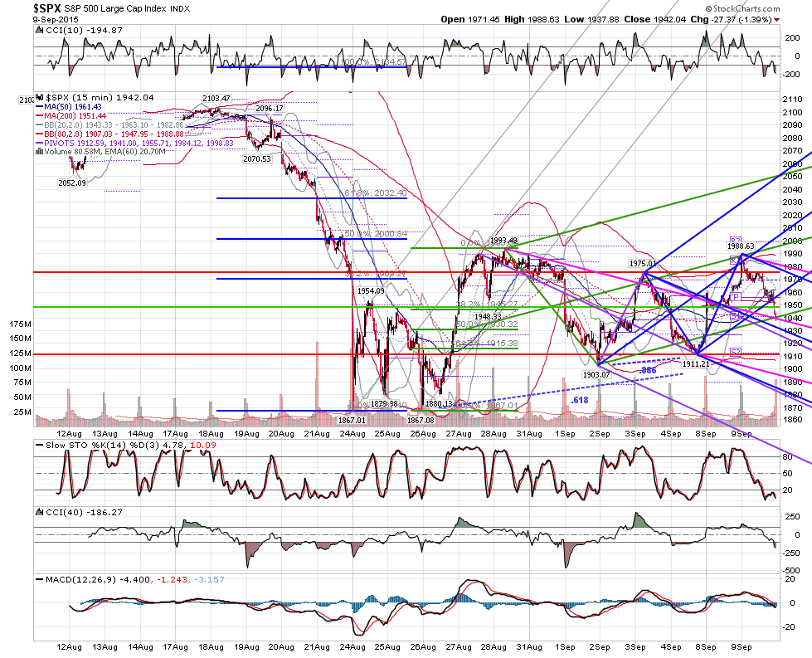Click the blue .618 ratio annotation
The height and width of the screenshot is (658, 812).
tap(580, 400)
